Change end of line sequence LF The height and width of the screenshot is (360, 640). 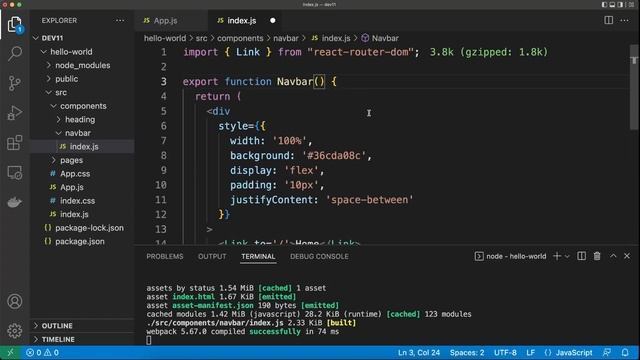pos(530,353)
